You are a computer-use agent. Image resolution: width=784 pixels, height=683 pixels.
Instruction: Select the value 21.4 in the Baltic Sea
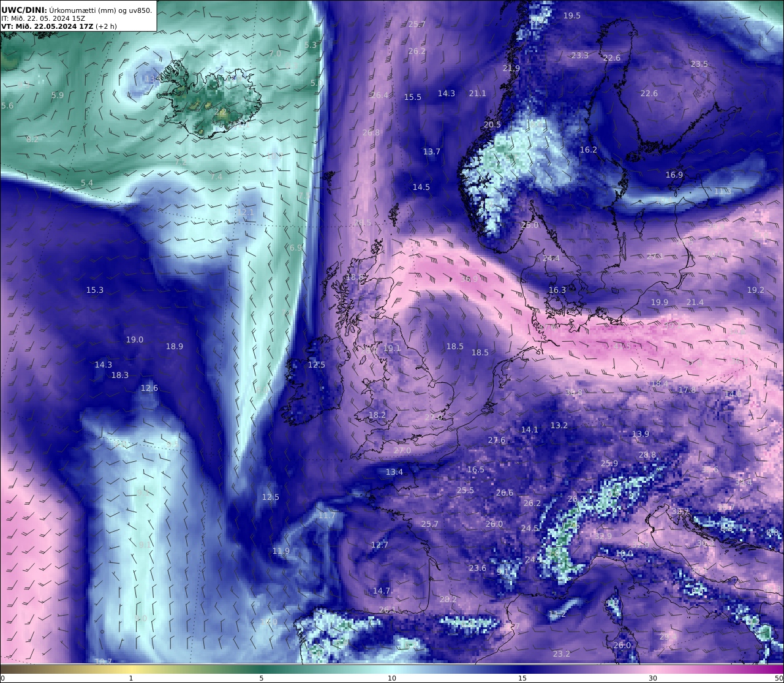coord(695,302)
